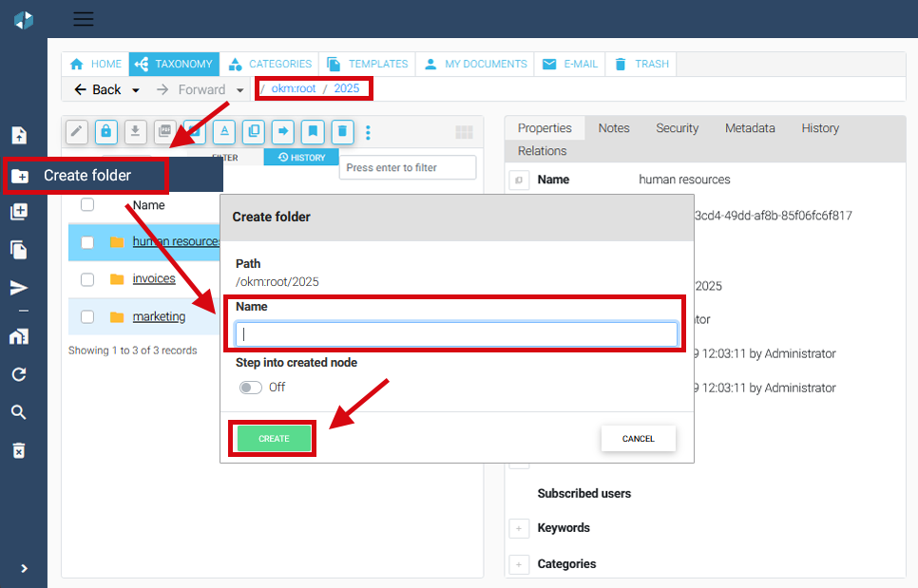
Task: Switch to the Security tab
Action: point(677,128)
